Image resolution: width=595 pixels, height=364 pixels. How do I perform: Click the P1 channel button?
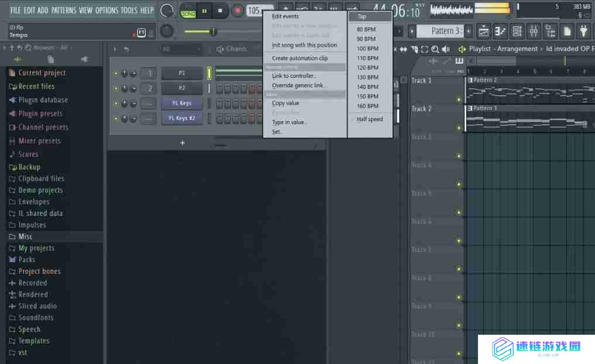click(182, 73)
